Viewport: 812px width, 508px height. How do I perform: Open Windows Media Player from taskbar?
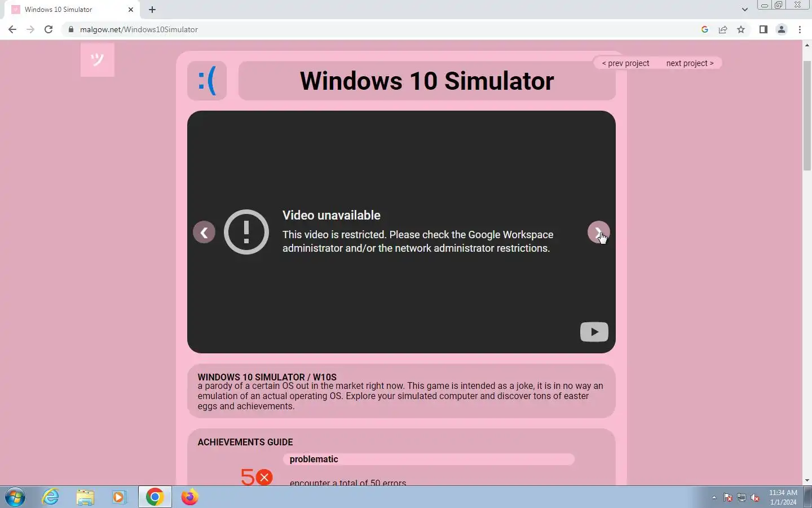click(x=119, y=497)
